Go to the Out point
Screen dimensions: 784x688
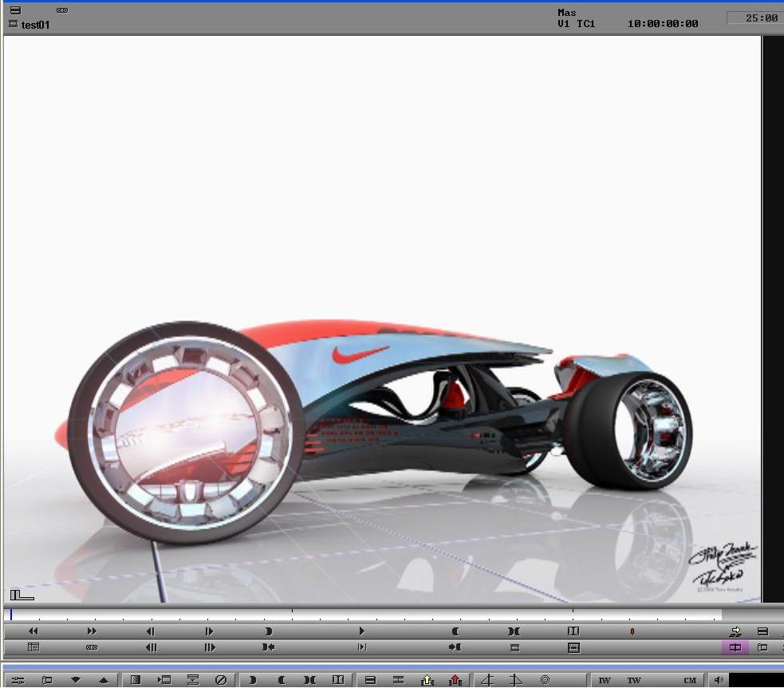click(x=455, y=647)
